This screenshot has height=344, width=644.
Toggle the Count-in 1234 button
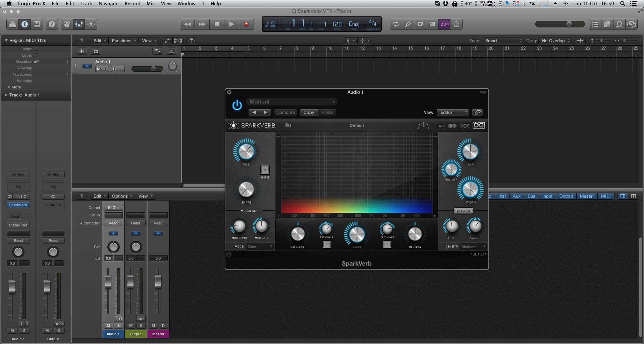[x=444, y=24]
